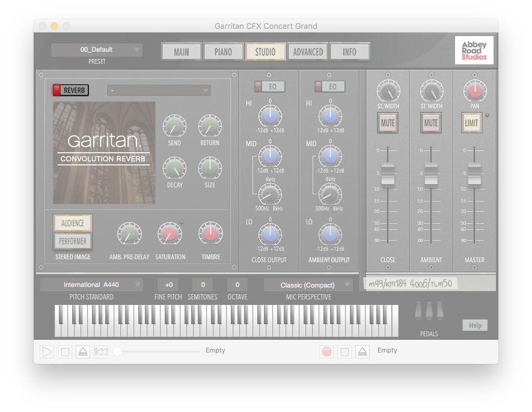Click the Help button
The width and height of the screenshot is (532, 412).
coord(475,325)
